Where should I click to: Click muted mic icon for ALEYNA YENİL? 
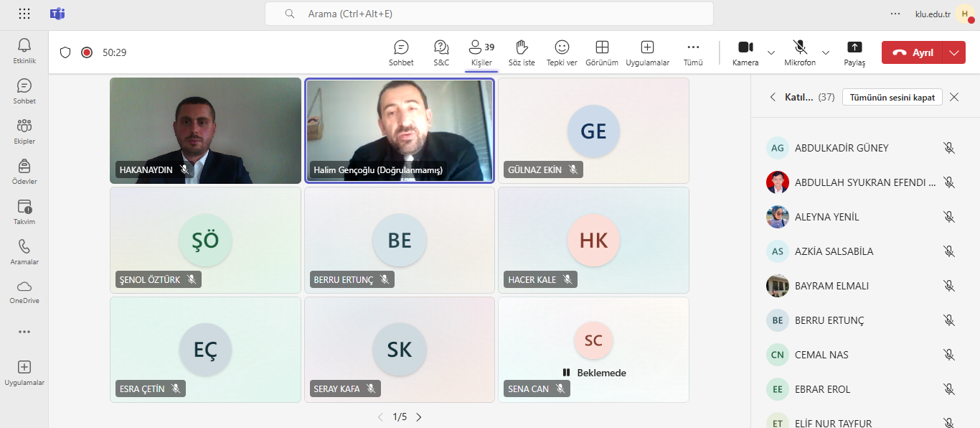tap(949, 217)
